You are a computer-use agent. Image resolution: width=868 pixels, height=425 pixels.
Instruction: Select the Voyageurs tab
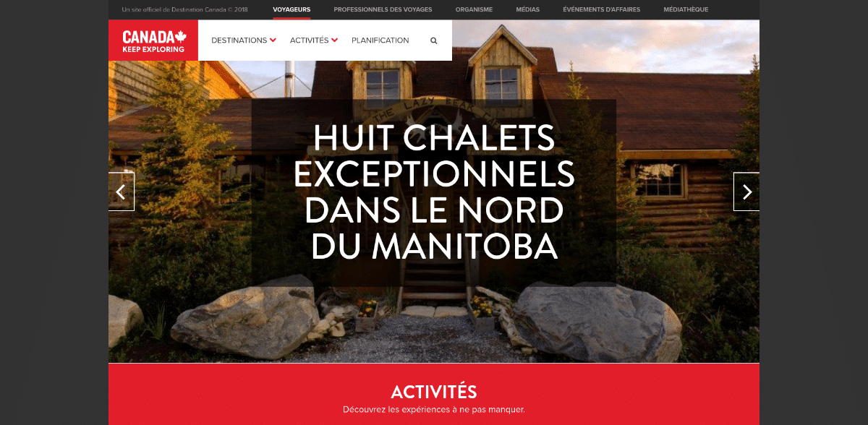tap(292, 9)
